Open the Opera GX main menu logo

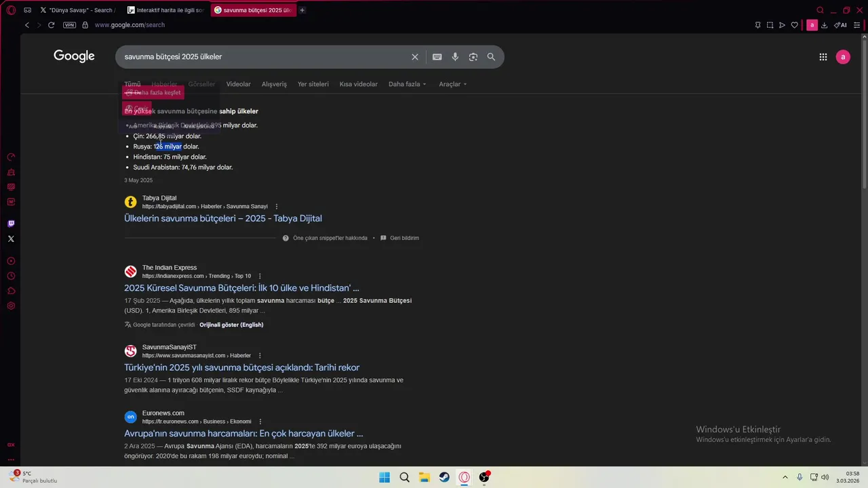tap(11, 10)
